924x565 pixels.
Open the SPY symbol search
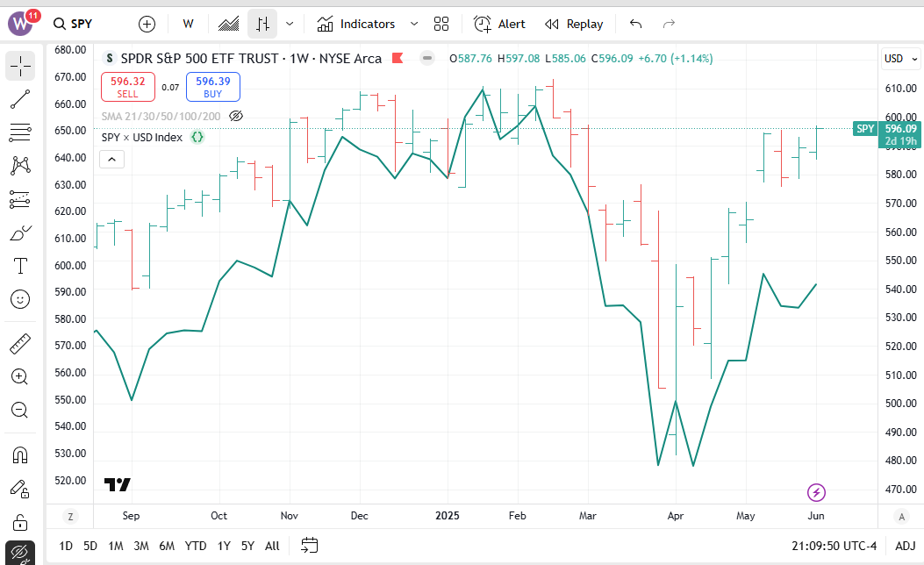click(73, 24)
